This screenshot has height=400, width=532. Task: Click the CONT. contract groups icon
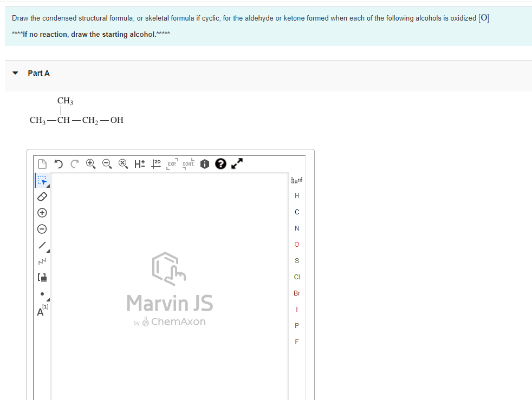tap(189, 163)
